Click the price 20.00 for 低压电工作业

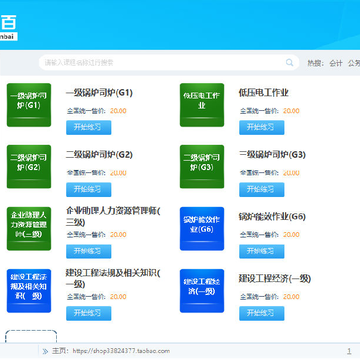tap(291, 111)
